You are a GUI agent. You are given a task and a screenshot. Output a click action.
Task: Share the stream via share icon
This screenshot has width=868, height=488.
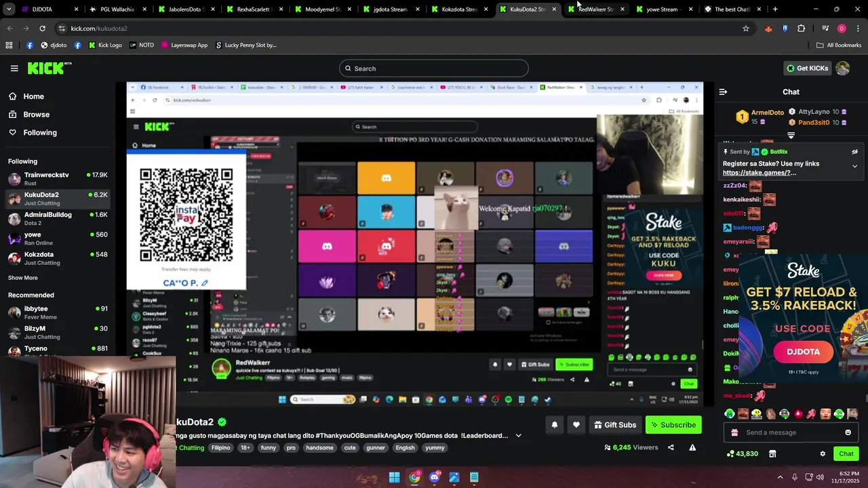click(x=671, y=447)
